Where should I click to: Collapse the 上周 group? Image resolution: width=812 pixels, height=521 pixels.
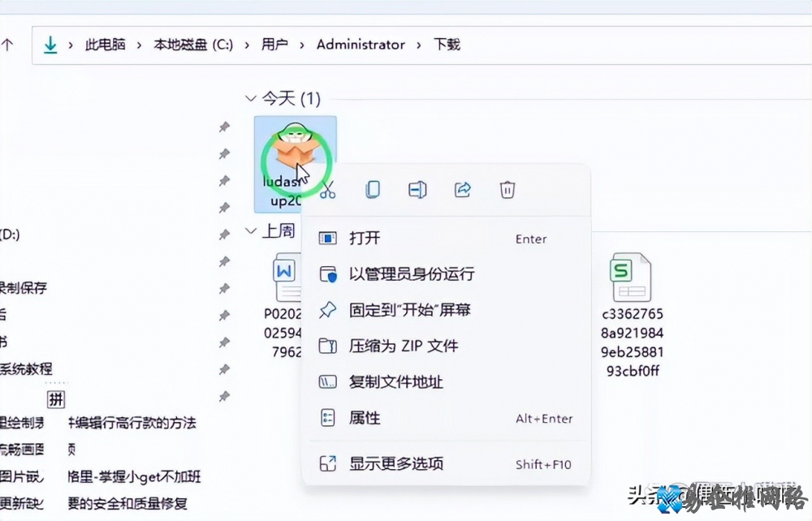click(x=252, y=231)
